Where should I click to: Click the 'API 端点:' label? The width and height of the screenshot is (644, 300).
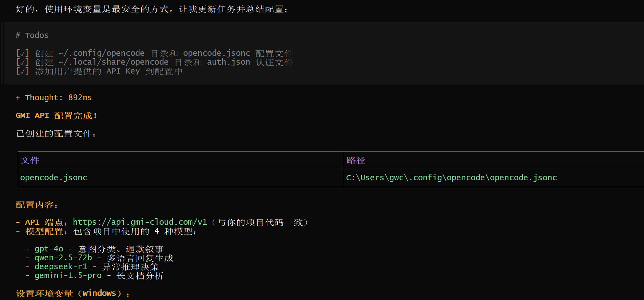pos(46,222)
